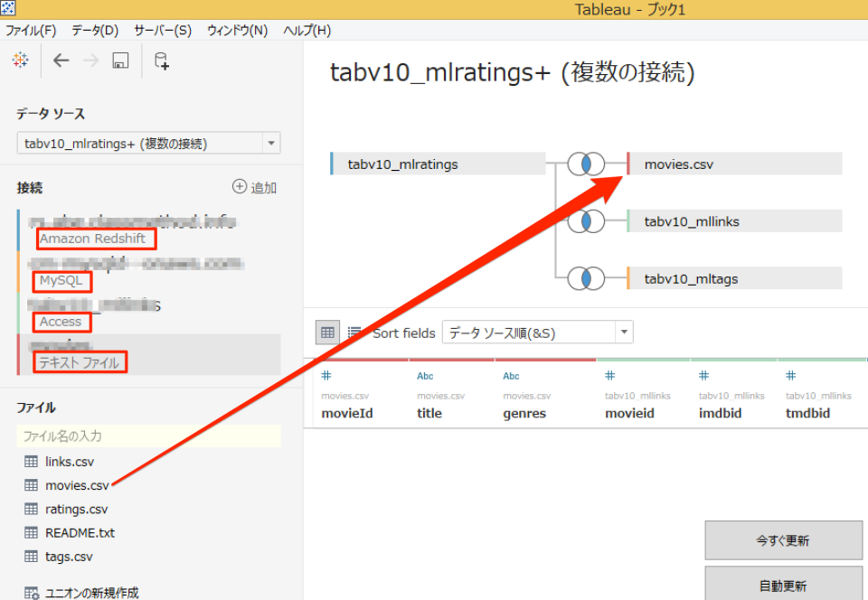
Task: Click the # data type icon on movieId
Action: click(x=326, y=375)
